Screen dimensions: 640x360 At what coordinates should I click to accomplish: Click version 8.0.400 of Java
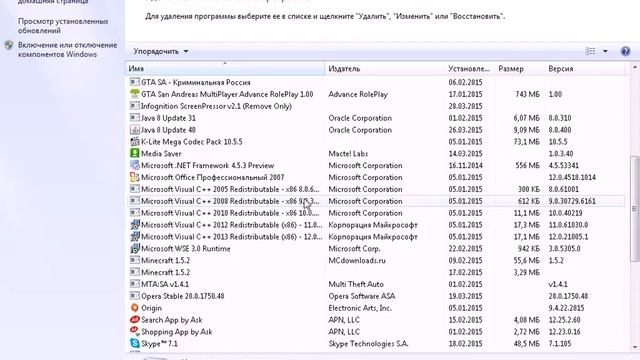pos(560,130)
